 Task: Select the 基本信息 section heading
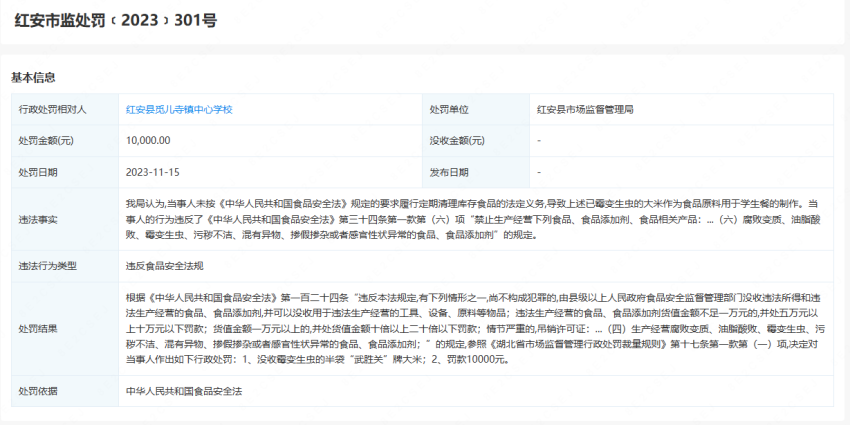(x=33, y=77)
